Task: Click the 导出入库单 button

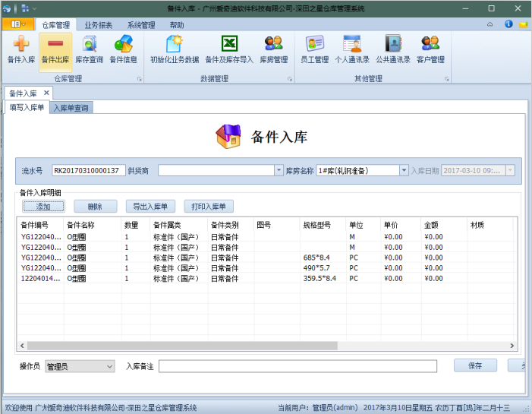Action: [x=150, y=206]
